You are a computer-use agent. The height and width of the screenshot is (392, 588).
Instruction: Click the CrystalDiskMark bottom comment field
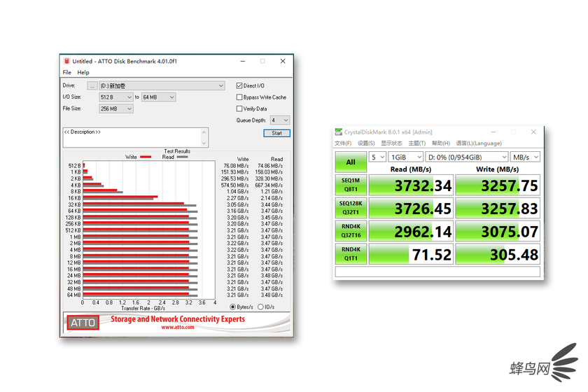(x=437, y=272)
